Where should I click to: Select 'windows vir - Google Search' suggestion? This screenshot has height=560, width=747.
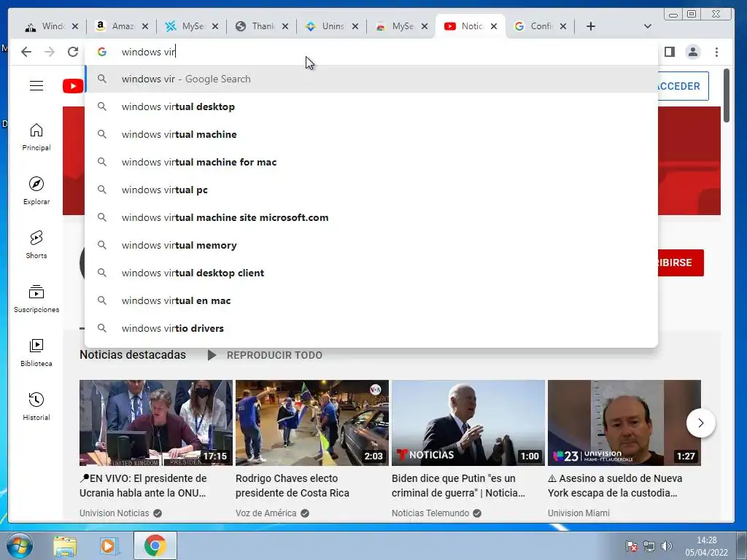371,79
